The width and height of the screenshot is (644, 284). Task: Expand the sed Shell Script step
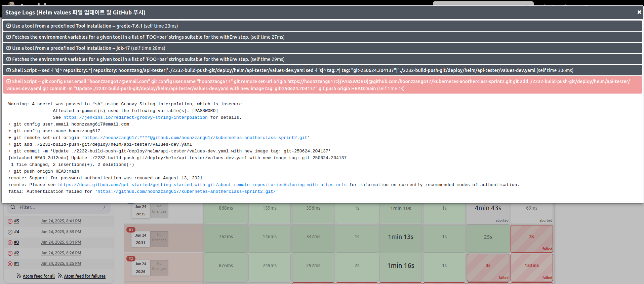click(323, 70)
